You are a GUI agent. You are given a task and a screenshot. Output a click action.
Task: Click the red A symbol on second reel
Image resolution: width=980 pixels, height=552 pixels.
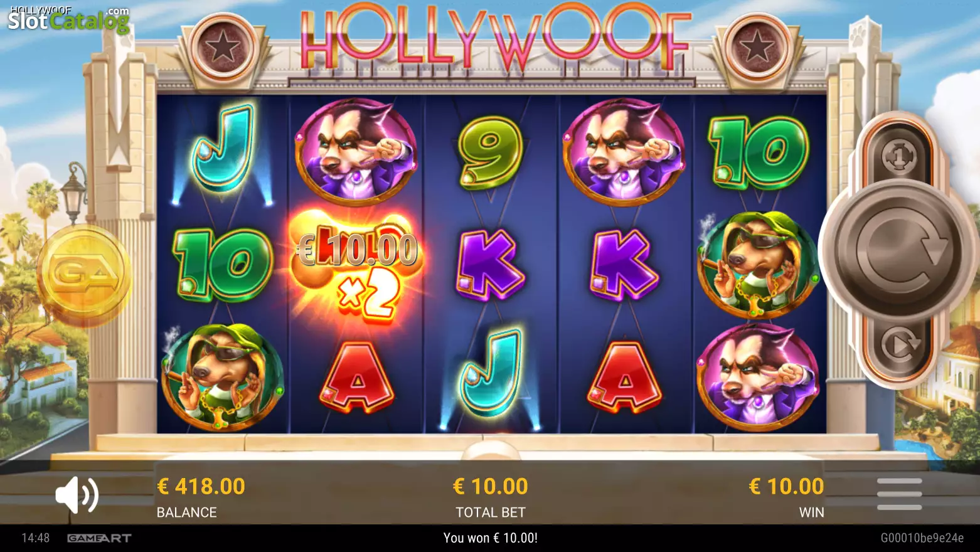tap(356, 377)
